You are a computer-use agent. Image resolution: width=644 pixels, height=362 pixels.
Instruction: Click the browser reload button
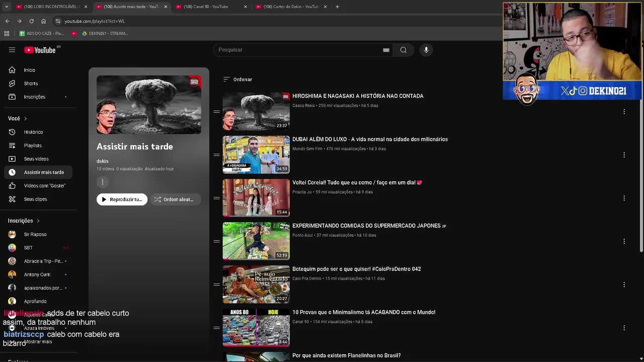point(31,21)
